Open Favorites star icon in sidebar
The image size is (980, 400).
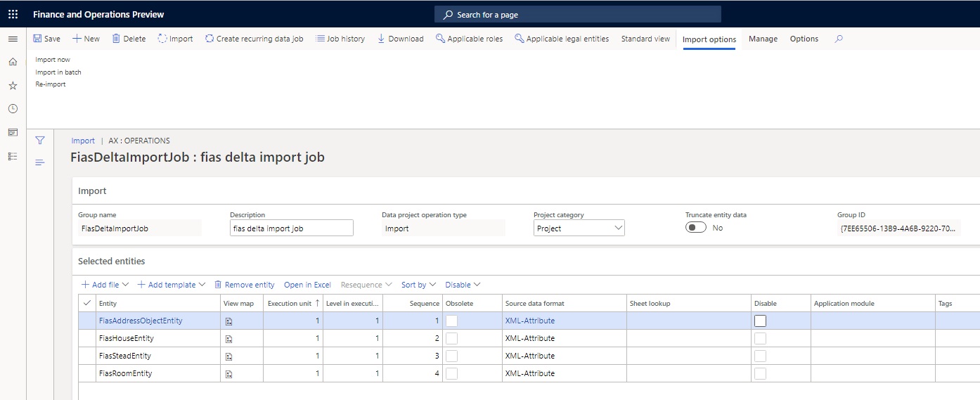click(13, 85)
